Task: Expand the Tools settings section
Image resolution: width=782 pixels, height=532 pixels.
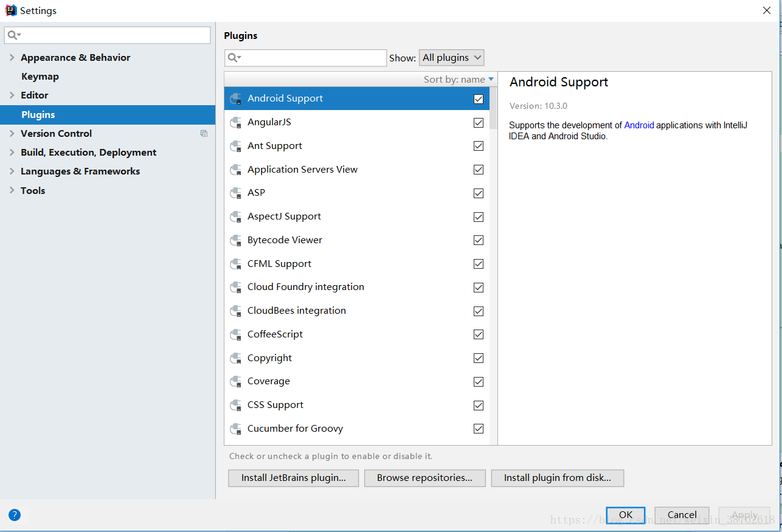Action: coord(12,190)
